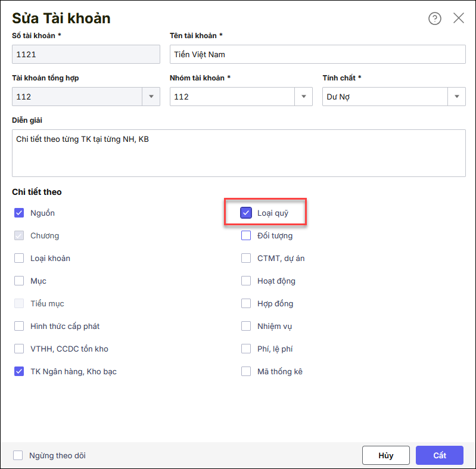
Task: Click the help question mark icon
Action: coord(435,18)
